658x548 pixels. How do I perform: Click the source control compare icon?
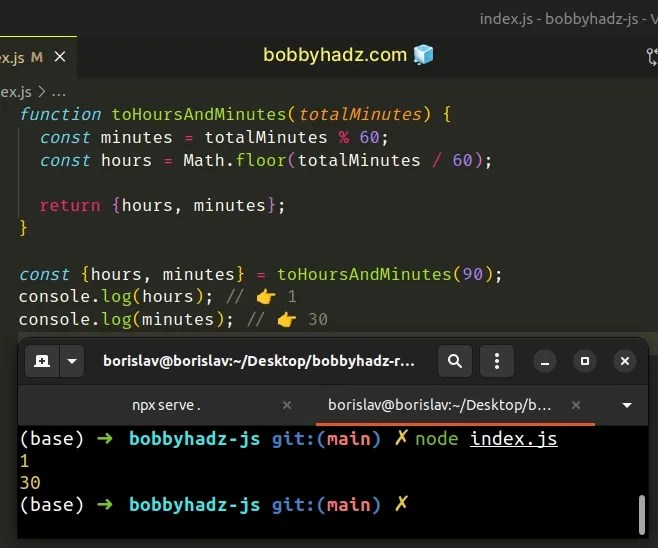(652, 56)
